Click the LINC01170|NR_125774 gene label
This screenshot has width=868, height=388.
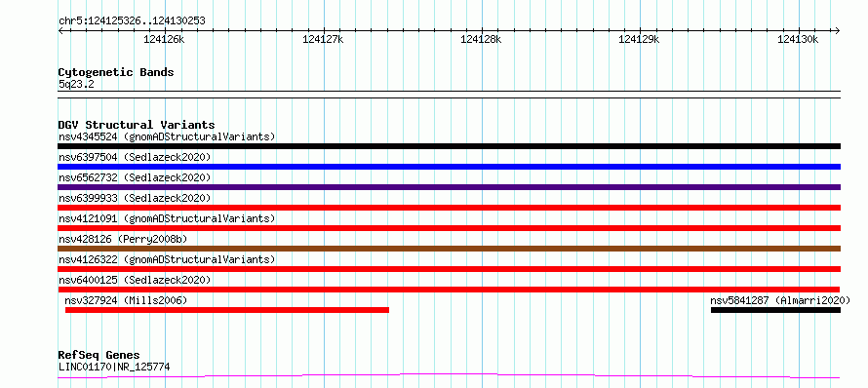(114, 367)
